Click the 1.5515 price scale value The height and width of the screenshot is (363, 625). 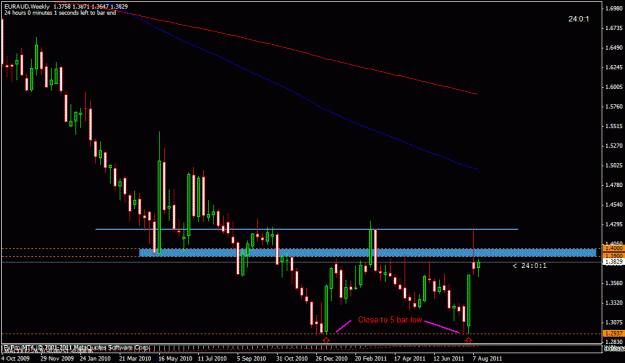614,126
